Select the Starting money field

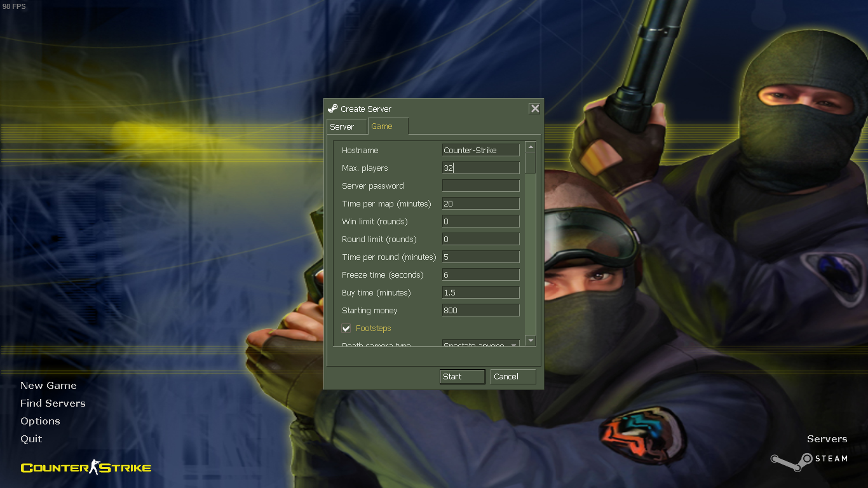pos(481,310)
